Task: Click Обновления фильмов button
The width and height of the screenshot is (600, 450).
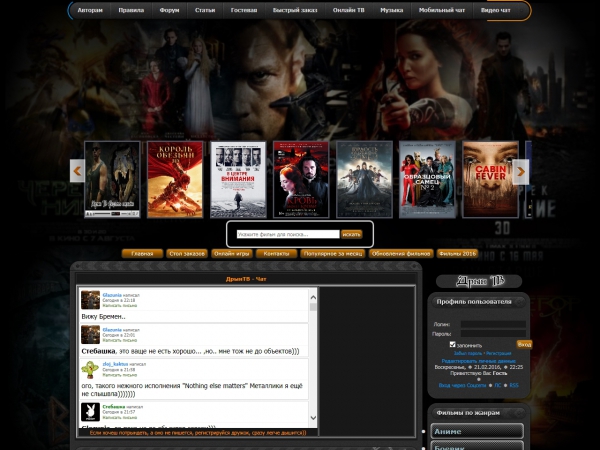Action: click(401, 254)
